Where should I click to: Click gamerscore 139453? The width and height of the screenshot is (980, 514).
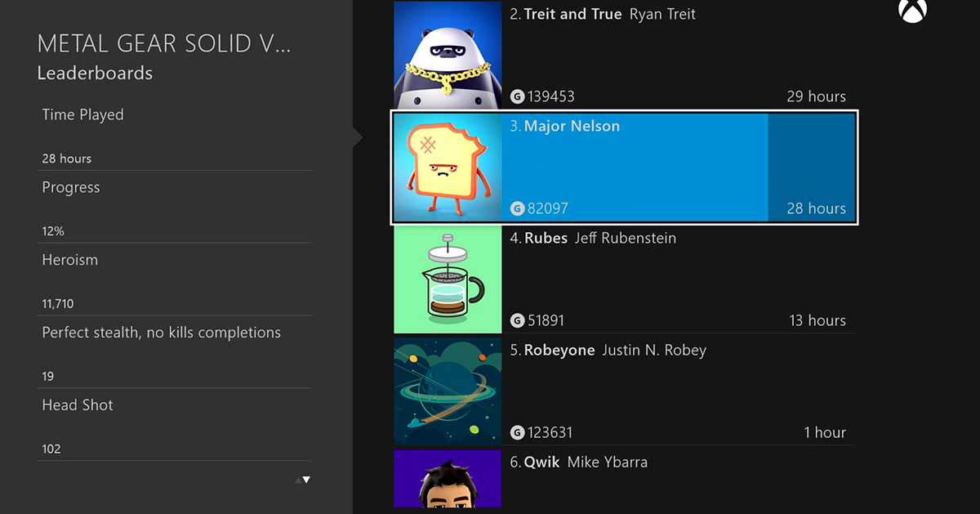pos(551,96)
